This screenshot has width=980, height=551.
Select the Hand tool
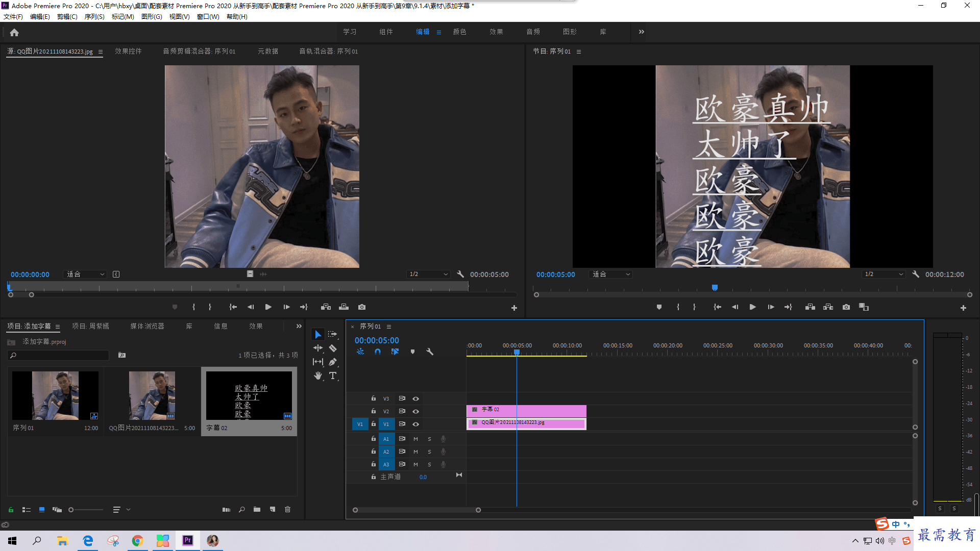click(318, 375)
